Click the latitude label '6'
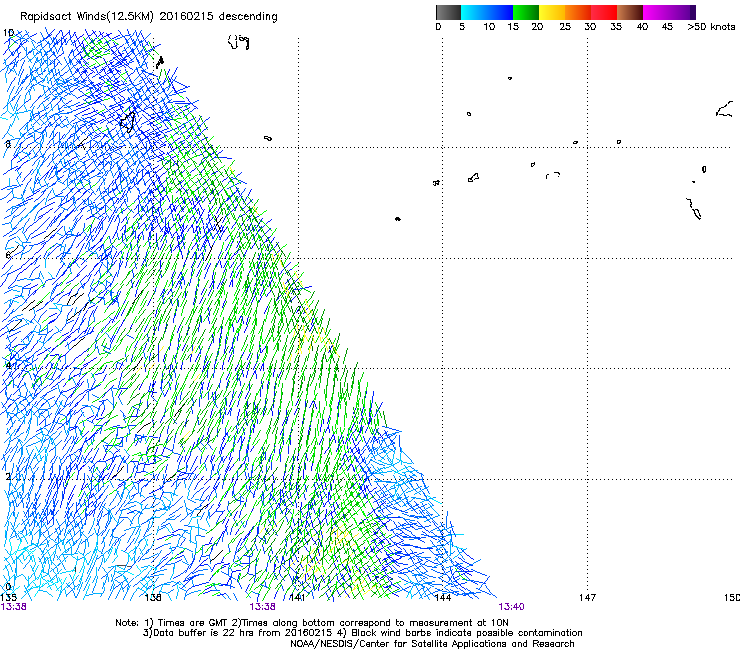740x650 pixels. [8, 255]
